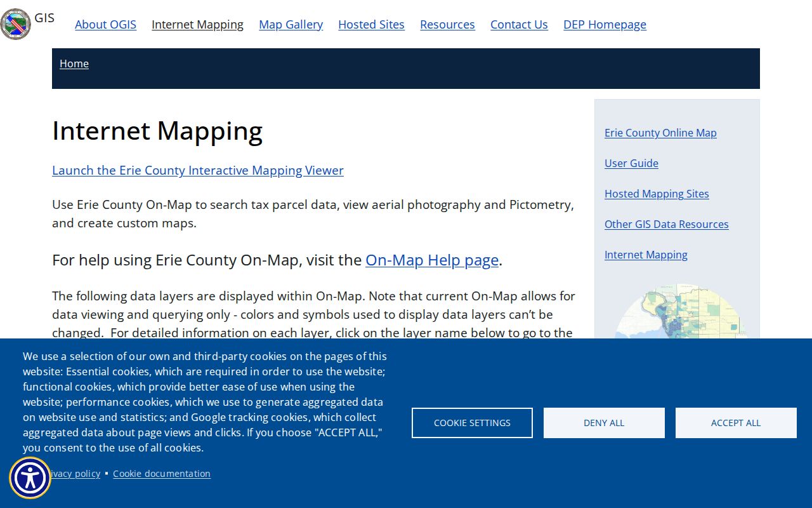
Task: Click the Internet Mapping sidebar link
Action: (x=646, y=255)
